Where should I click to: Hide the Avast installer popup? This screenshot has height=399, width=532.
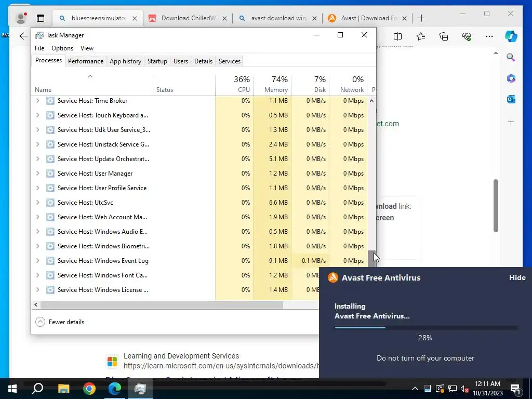(x=517, y=277)
